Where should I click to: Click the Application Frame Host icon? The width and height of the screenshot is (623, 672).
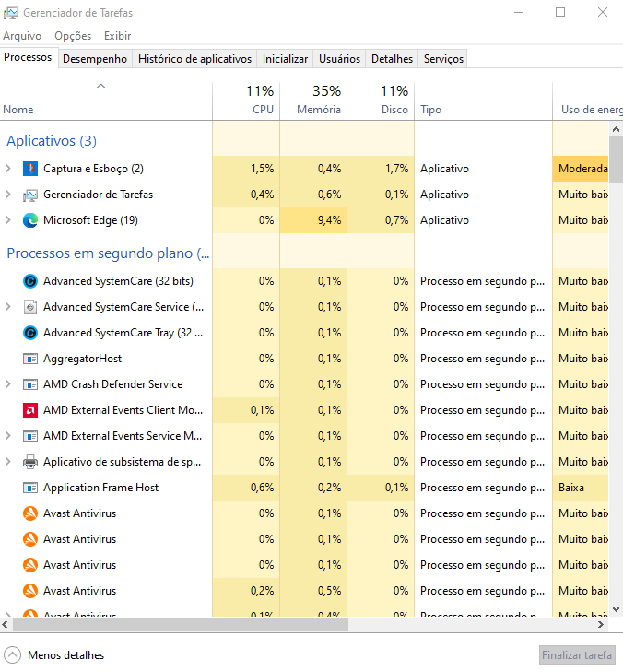[x=30, y=488]
